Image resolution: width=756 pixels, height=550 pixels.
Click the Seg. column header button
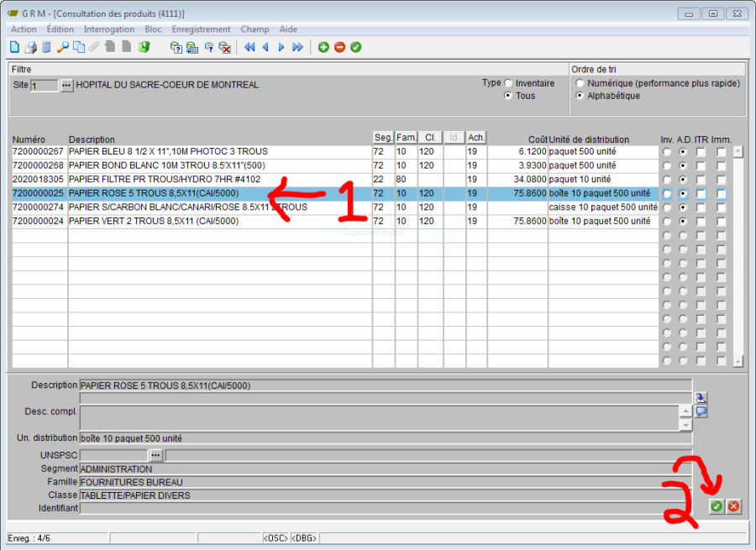tap(382, 138)
